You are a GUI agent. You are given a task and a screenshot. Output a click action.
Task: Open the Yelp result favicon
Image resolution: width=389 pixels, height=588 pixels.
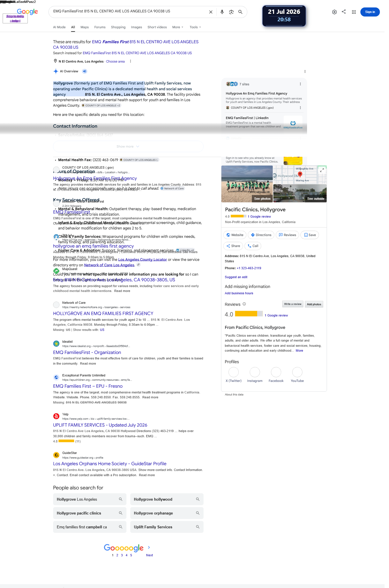tap(56, 416)
